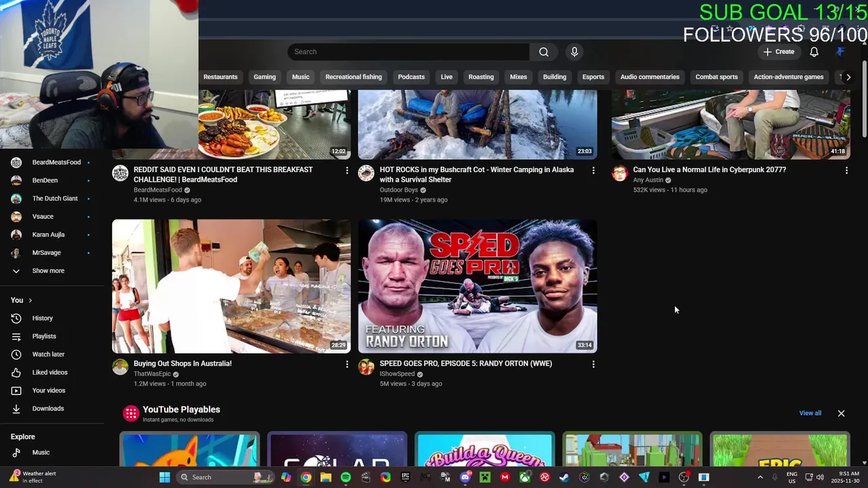Select the Building filter chip
This screenshot has height=488, width=868.
(554, 77)
